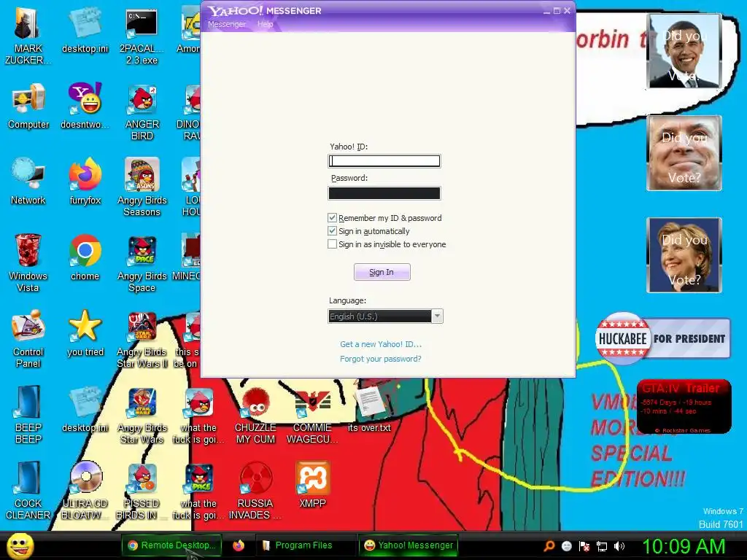Click the network tray icon
This screenshot has height=560, width=747.
coord(602,546)
